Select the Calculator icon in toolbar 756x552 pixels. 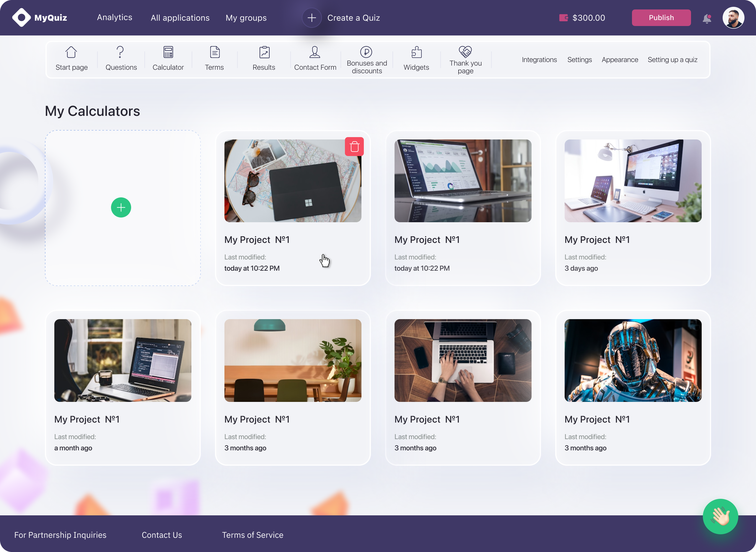(168, 53)
